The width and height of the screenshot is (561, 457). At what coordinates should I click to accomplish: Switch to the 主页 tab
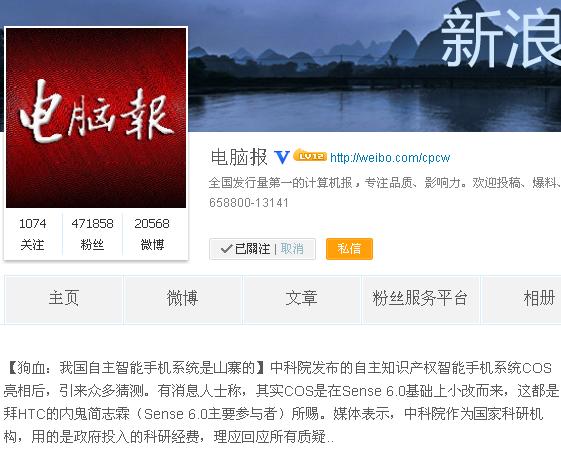(64, 300)
